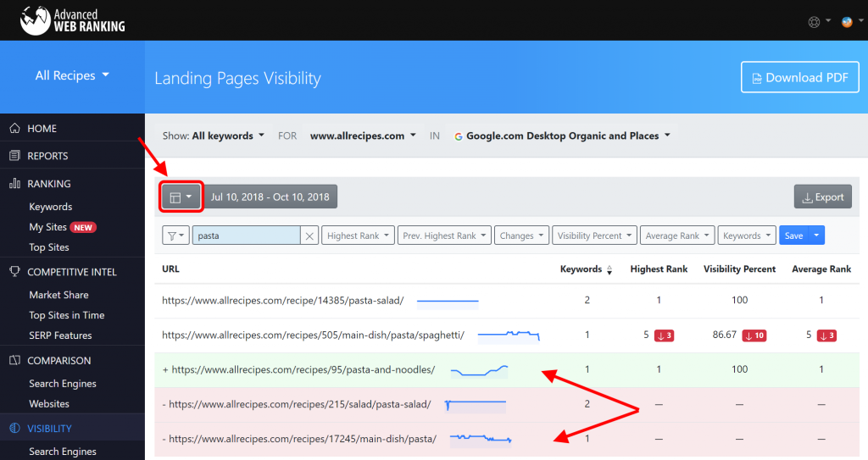Click the Competitive Intel trophy icon
Screen dimensions: 868x460
pos(15,271)
